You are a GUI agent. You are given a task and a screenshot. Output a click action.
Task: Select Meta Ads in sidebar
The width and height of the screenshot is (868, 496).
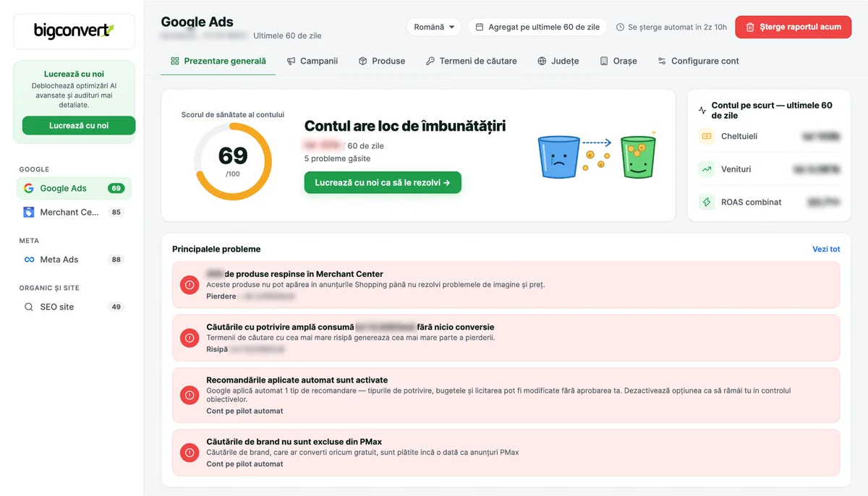click(74, 260)
